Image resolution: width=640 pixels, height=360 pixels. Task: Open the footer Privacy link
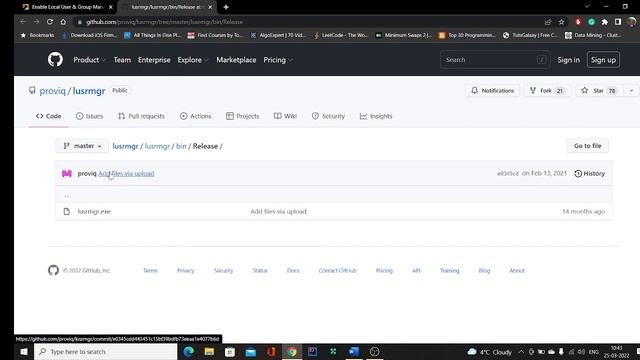click(185, 271)
